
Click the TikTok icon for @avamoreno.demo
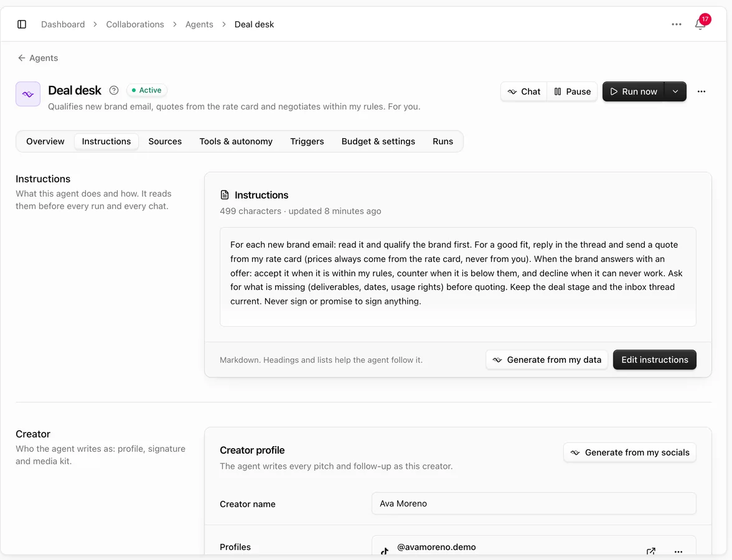click(x=385, y=551)
